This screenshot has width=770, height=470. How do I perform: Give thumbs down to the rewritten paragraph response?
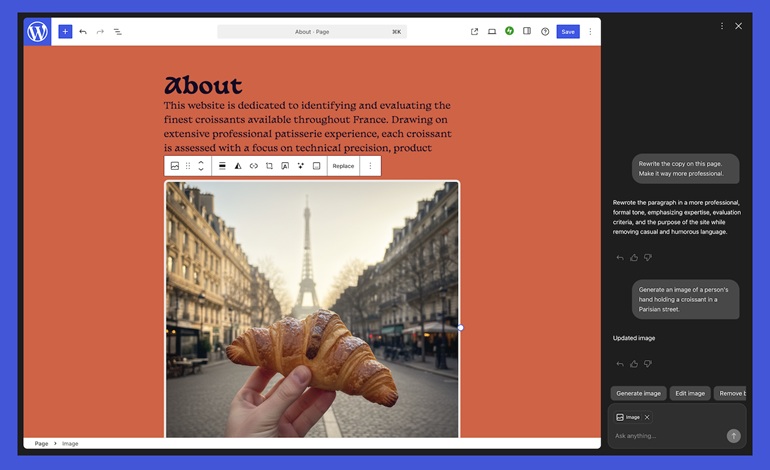(x=648, y=257)
